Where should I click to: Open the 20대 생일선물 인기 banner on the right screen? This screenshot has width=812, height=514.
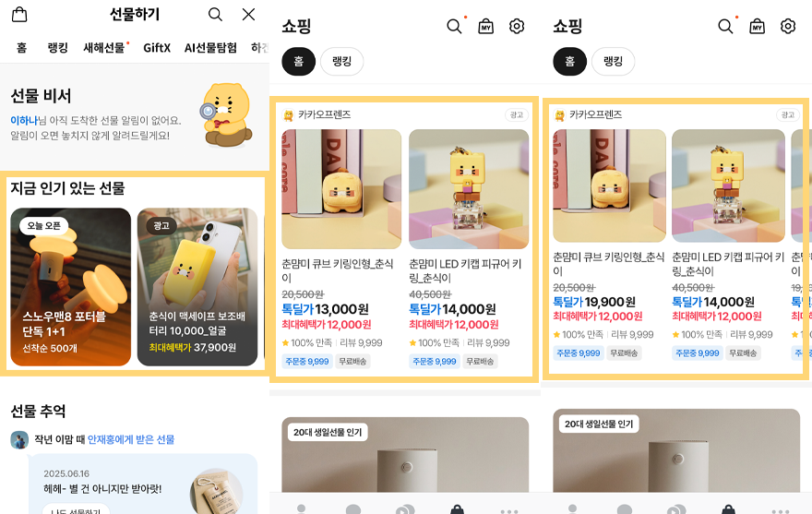[676, 450]
